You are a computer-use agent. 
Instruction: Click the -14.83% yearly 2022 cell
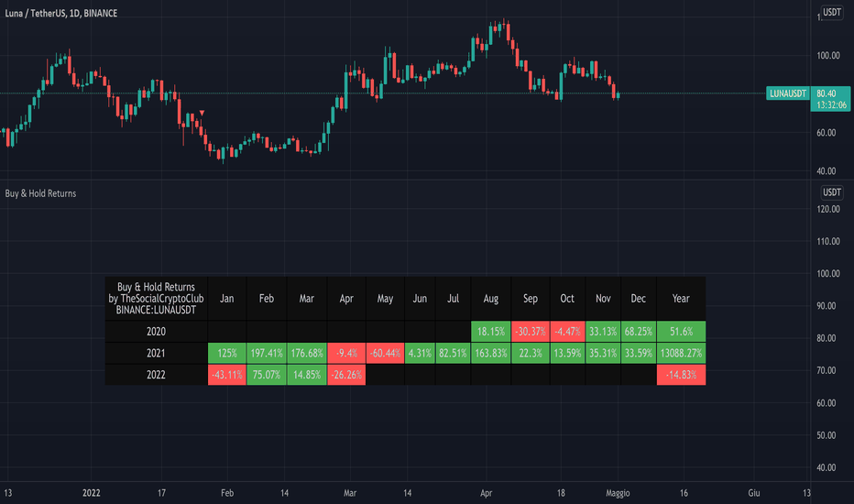[681, 375]
